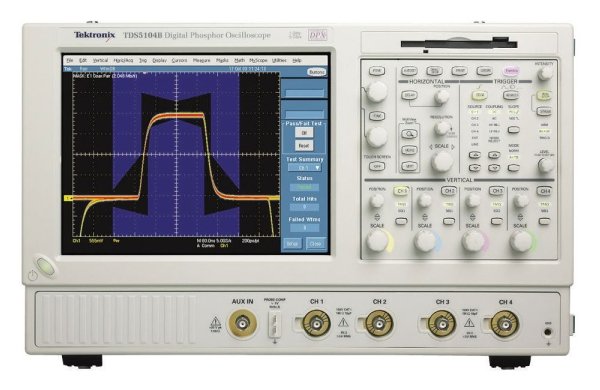
Task: Click the CH 2 input BNC connector
Action: pyautogui.click(x=379, y=324)
